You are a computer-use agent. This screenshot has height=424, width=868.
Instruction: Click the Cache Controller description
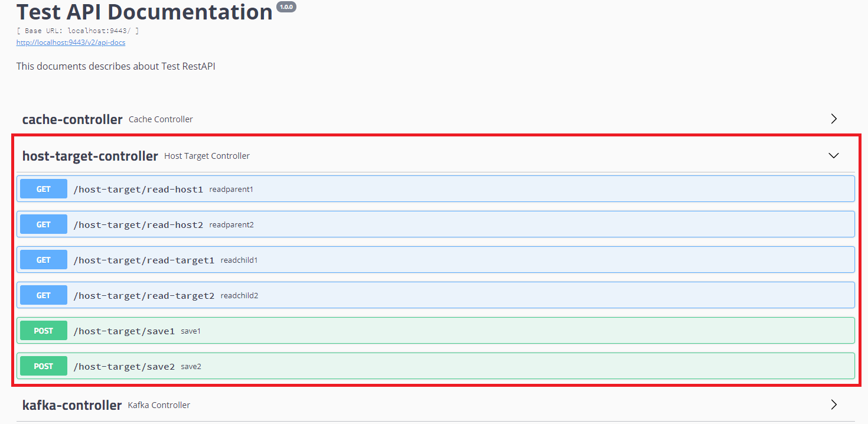click(161, 119)
